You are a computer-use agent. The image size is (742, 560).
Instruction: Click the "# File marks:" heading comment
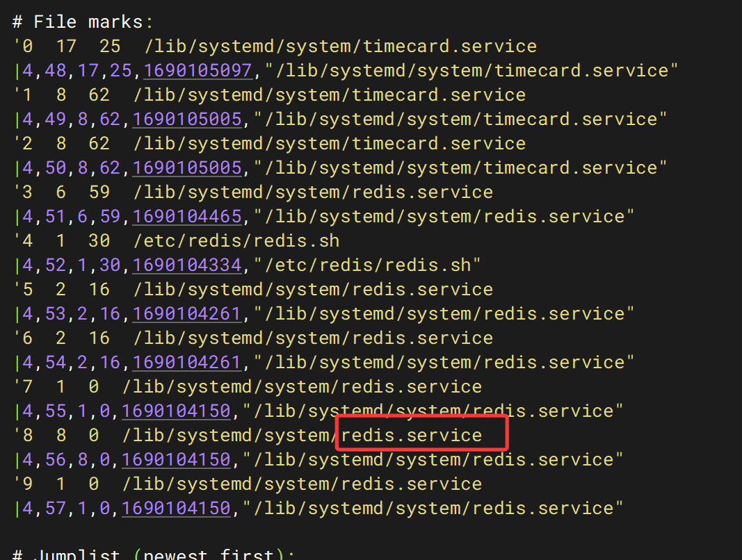click(77, 22)
